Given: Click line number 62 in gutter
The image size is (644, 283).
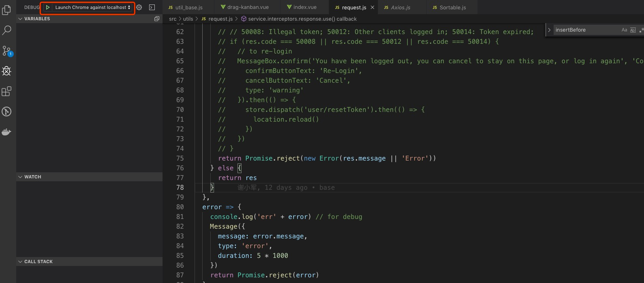Looking at the screenshot, I should (x=180, y=32).
